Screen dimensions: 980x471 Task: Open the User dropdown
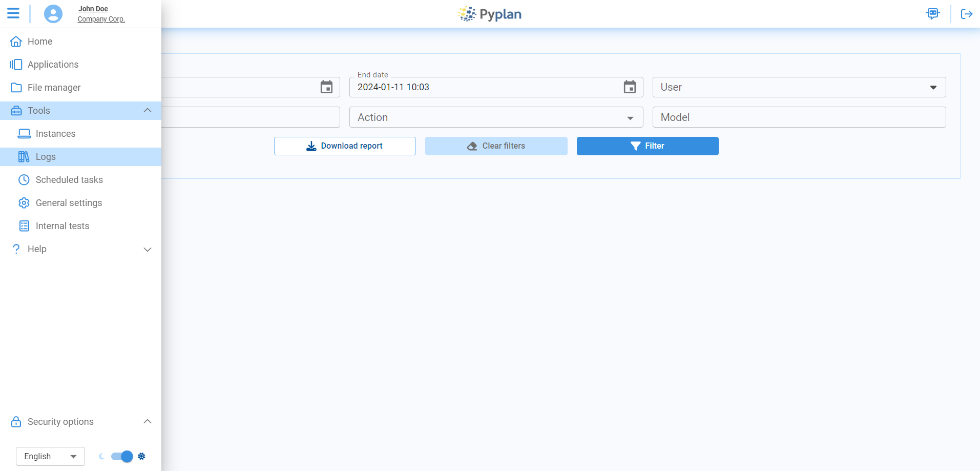pos(799,87)
